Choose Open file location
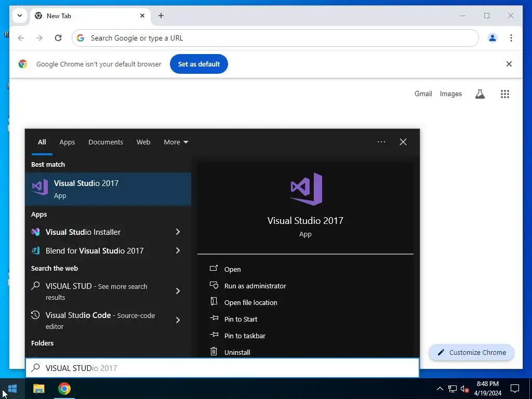This screenshot has height=399, width=532. 251,303
